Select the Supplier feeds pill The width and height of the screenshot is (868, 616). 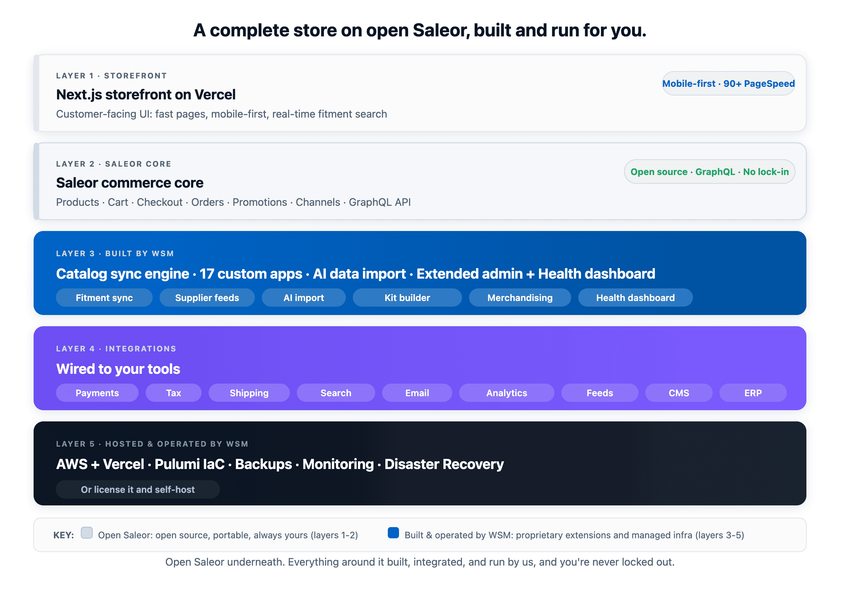207,298
